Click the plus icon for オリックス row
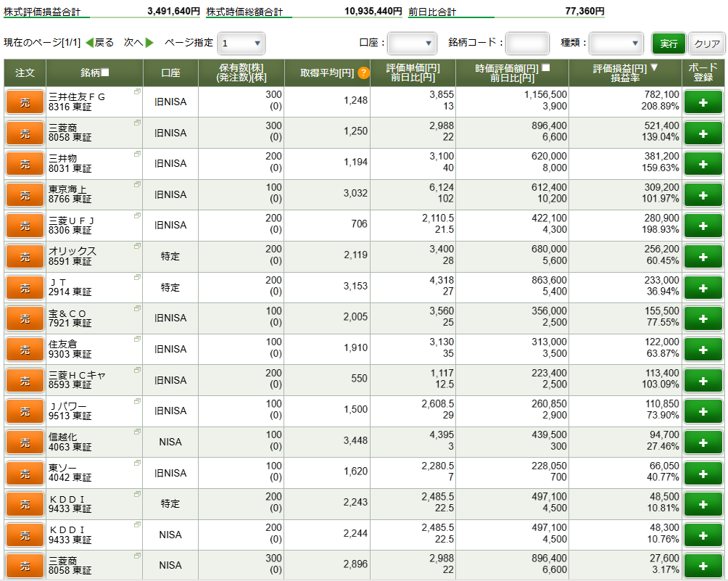Viewport: 728px width, 581px height. click(x=703, y=257)
